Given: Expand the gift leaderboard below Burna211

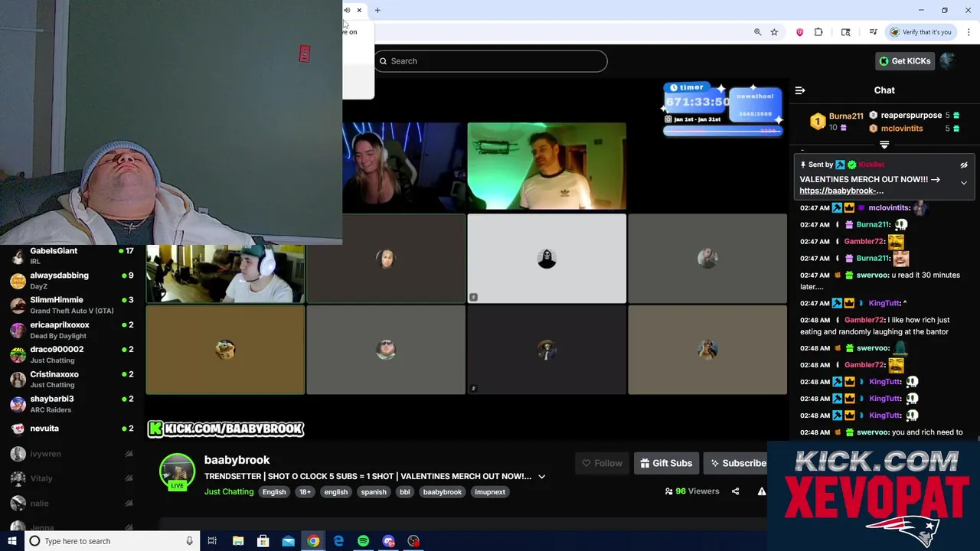Looking at the screenshot, I should coord(884,144).
